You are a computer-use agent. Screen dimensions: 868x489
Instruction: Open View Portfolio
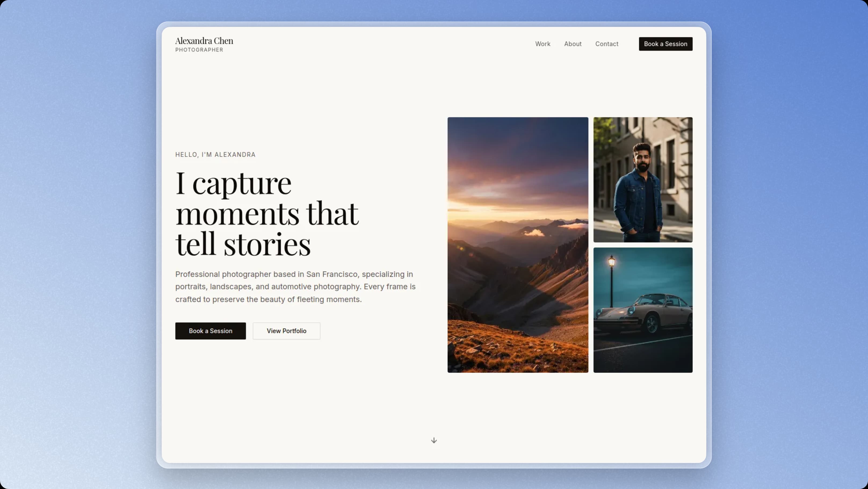click(x=286, y=331)
